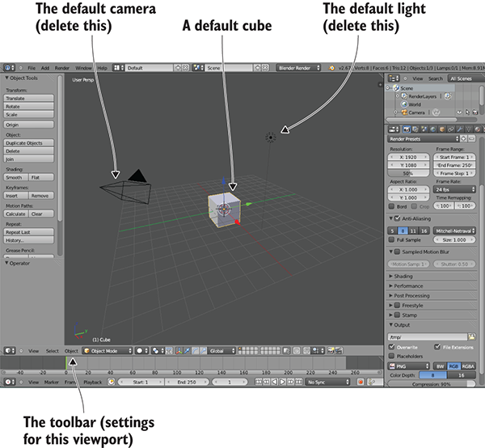Image resolution: width=485 pixels, height=448 pixels.
Task: Open the Mitchell-Netravali filter dropdown
Action: coord(454,230)
